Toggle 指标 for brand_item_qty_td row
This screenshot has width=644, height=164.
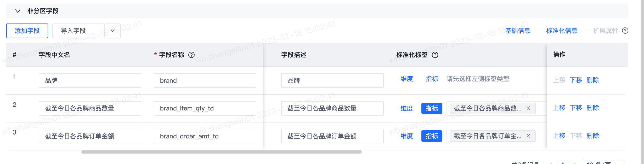tap(432, 108)
